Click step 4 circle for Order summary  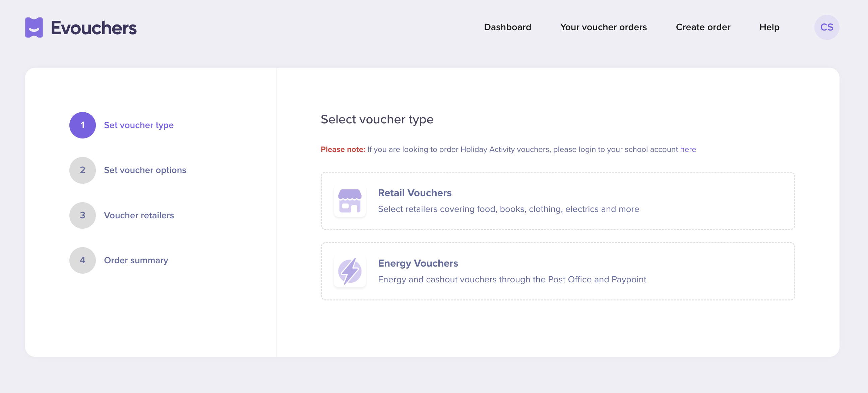(82, 260)
